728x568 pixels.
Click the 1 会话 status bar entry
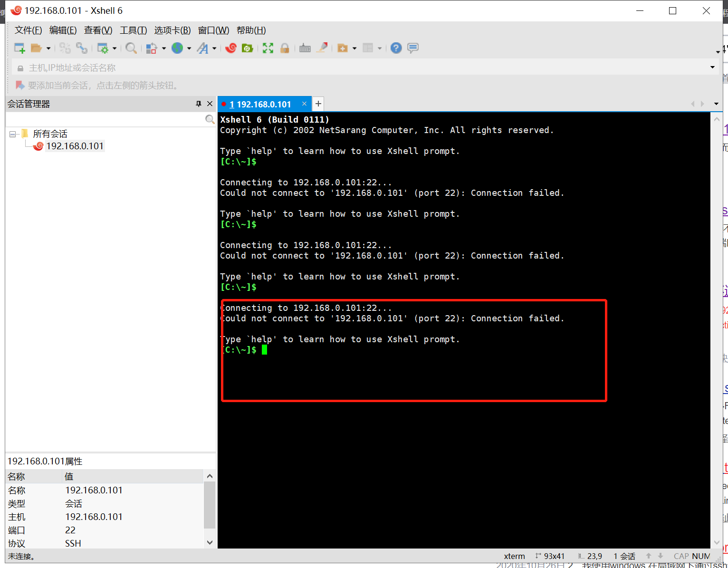click(x=624, y=556)
